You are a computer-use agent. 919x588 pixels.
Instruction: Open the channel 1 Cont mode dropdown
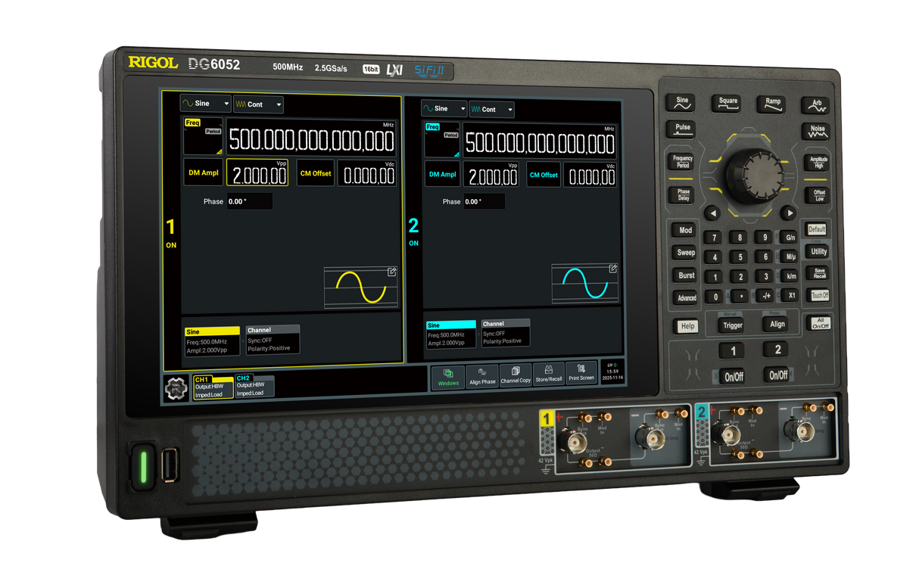pyautogui.click(x=258, y=104)
